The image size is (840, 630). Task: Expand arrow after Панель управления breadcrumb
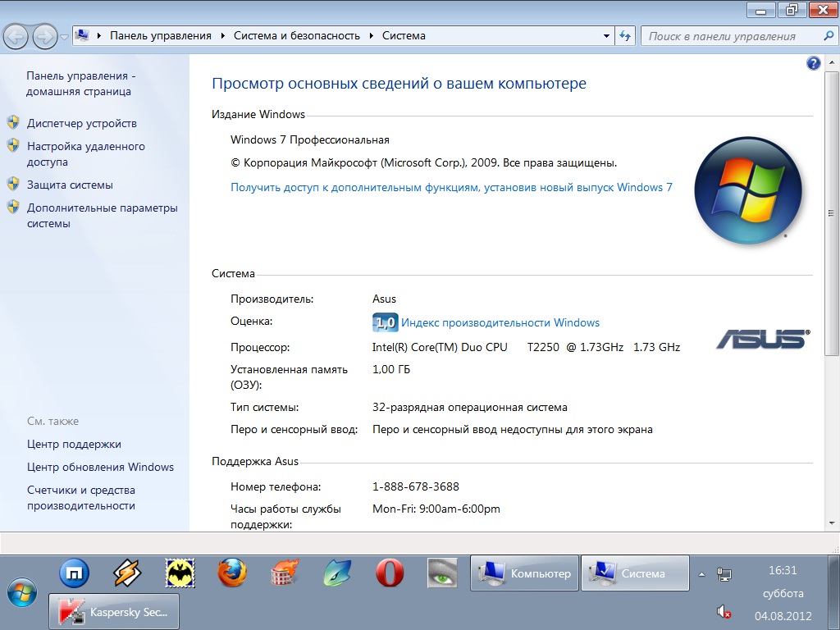click(x=223, y=36)
